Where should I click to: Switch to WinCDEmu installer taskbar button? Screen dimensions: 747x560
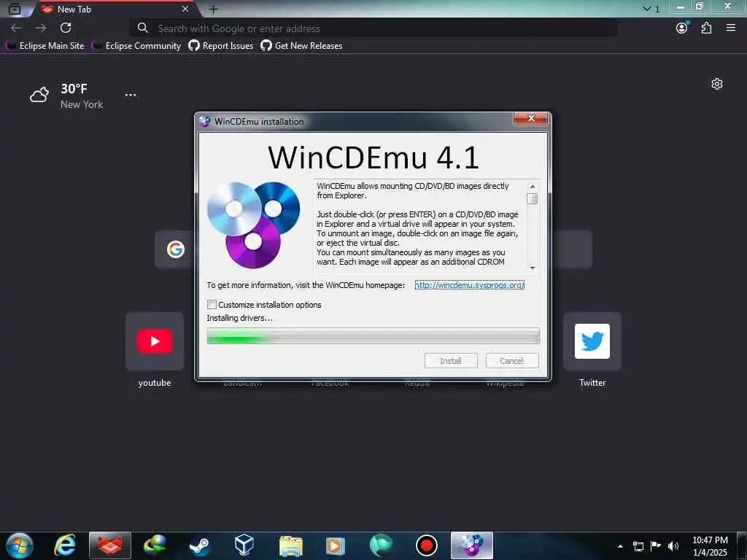point(472,545)
